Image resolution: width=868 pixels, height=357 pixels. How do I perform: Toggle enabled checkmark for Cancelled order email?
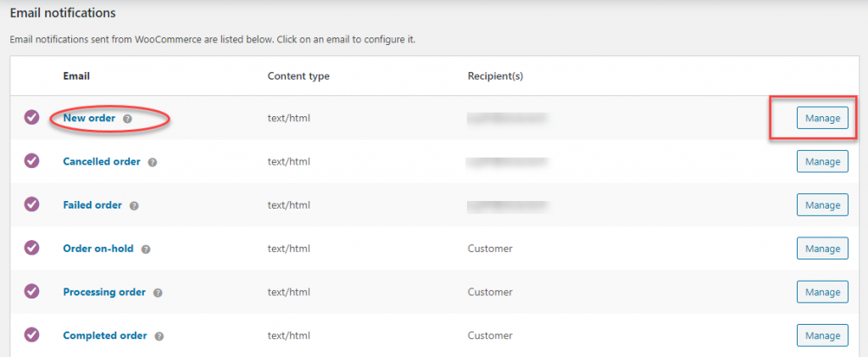[32, 161]
